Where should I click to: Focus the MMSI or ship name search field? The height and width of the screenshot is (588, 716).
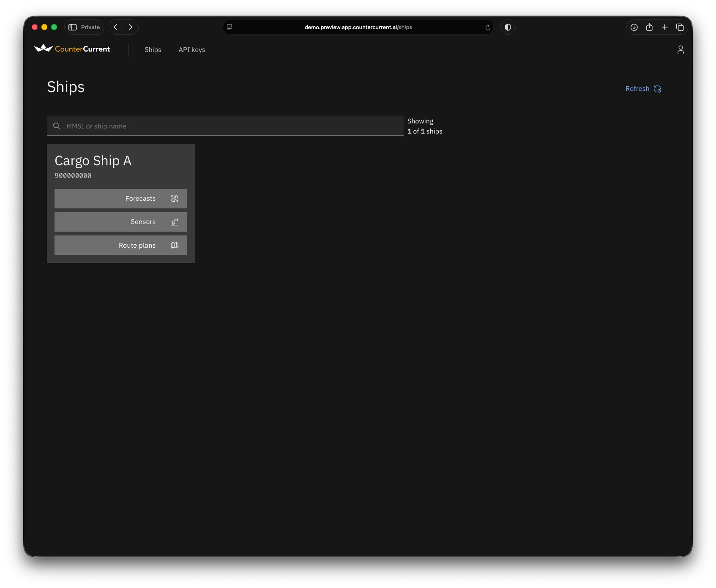225,126
